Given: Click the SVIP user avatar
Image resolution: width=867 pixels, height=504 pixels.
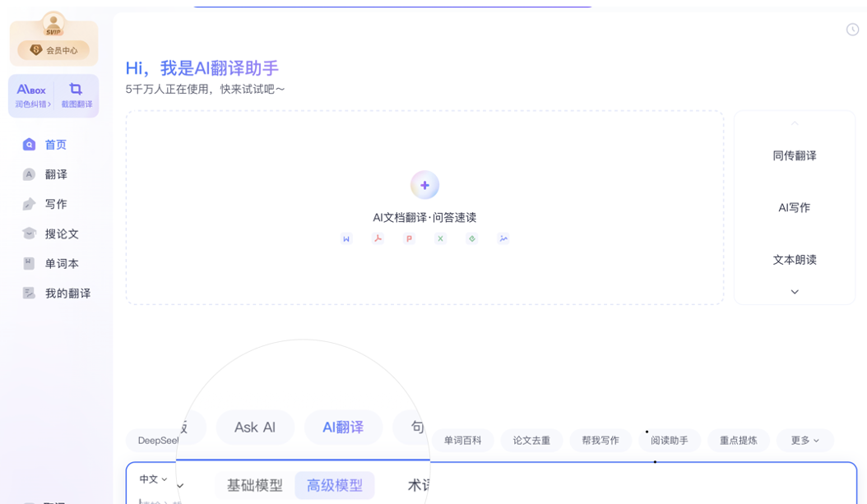Looking at the screenshot, I should 53,25.
